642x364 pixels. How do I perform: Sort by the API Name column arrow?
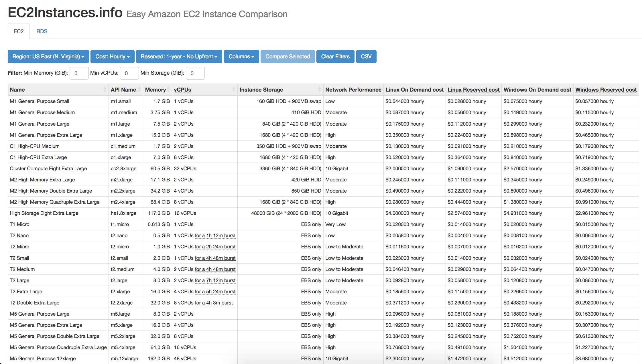pos(139,90)
